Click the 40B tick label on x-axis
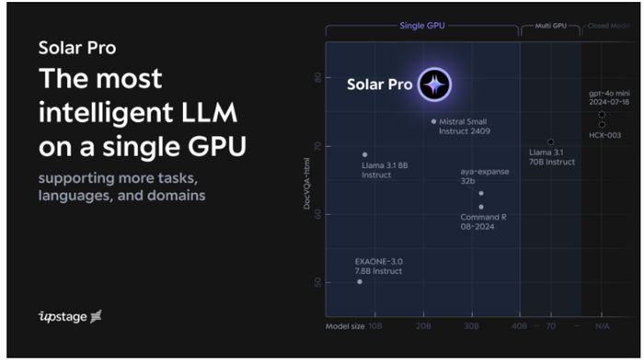Image resolution: width=644 pixels, height=362 pixels. point(519,326)
